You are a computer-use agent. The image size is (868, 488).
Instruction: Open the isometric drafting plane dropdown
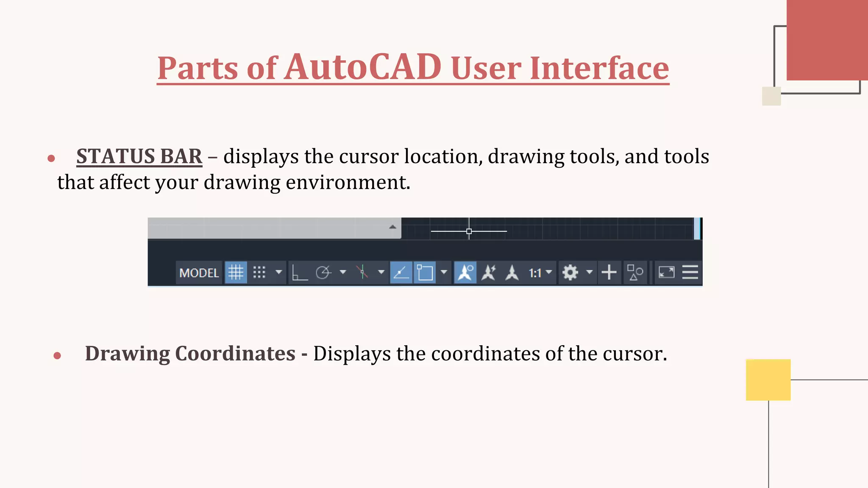[381, 272]
